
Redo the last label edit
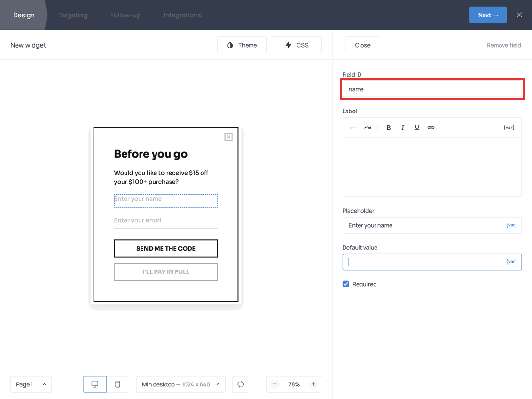click(x=367, y=127)
